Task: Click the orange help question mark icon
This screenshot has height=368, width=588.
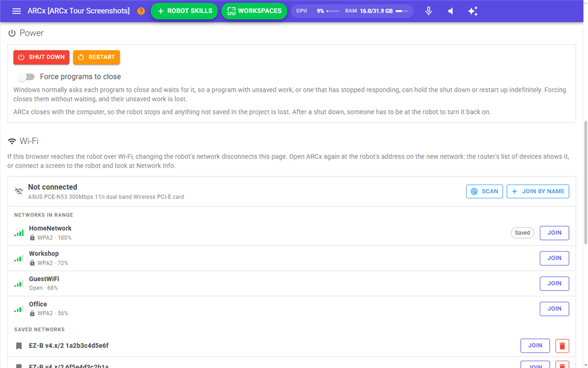Action: (141, 11)
